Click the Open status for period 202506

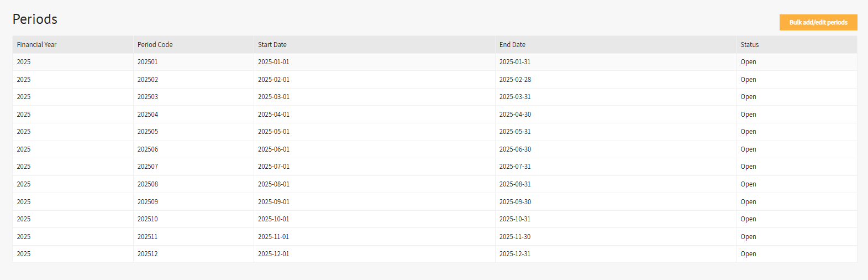tap(748, 149)
